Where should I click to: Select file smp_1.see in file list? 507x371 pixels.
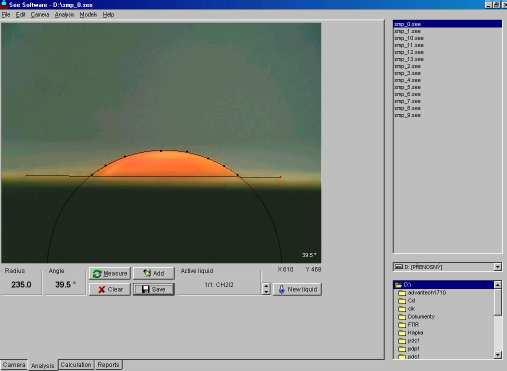pyautogui.click(x=408, y=31)
